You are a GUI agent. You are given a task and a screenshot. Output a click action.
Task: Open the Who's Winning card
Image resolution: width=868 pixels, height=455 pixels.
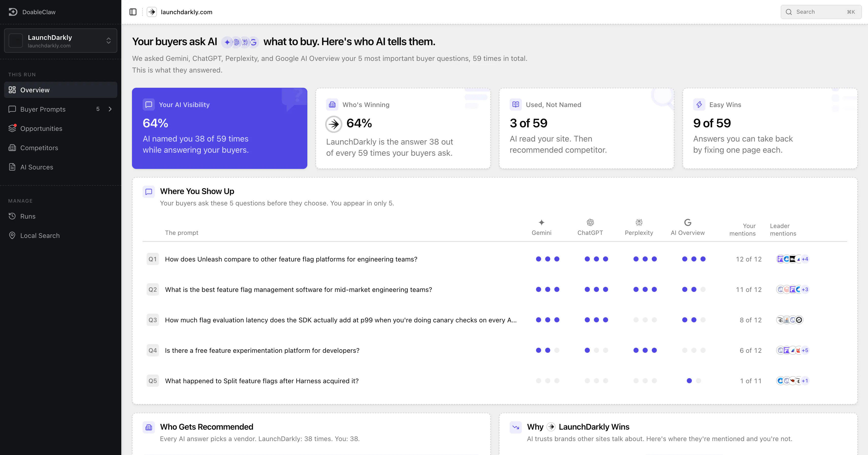tap(403, 128)
